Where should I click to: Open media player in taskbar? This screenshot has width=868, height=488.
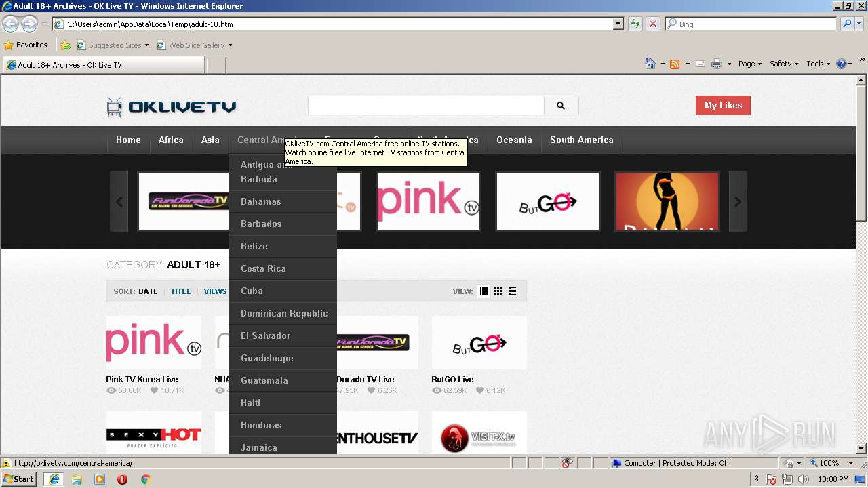click(x=100, y=479)
